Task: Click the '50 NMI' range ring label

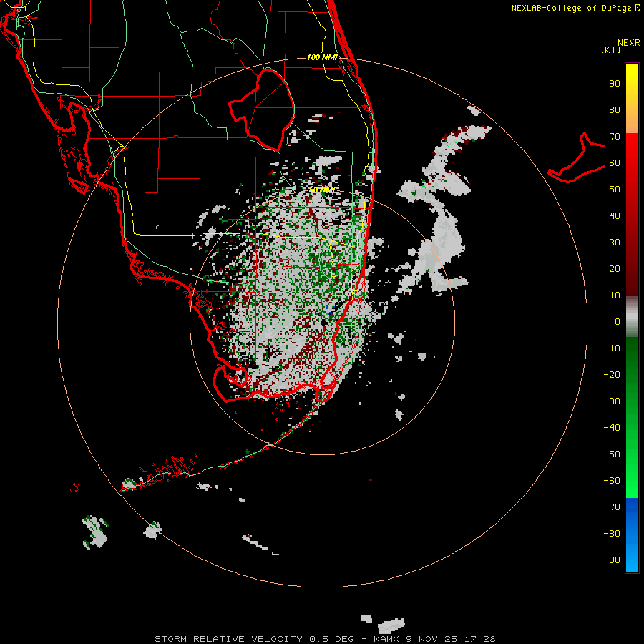Action: [x=322, y=190]
